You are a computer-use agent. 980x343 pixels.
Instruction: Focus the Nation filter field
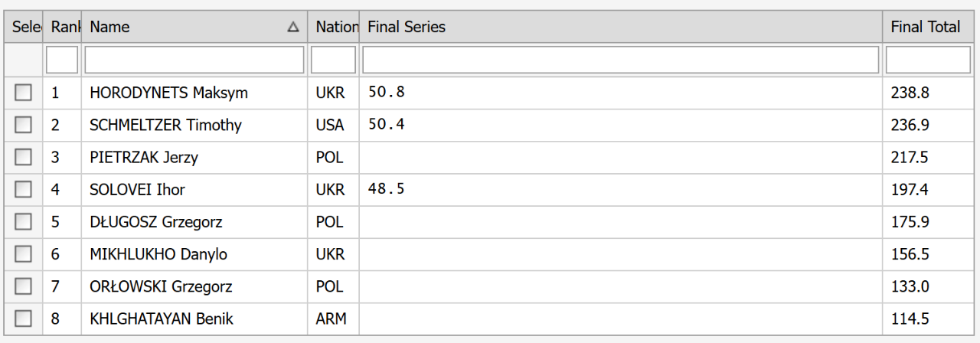tap(334, 60)
